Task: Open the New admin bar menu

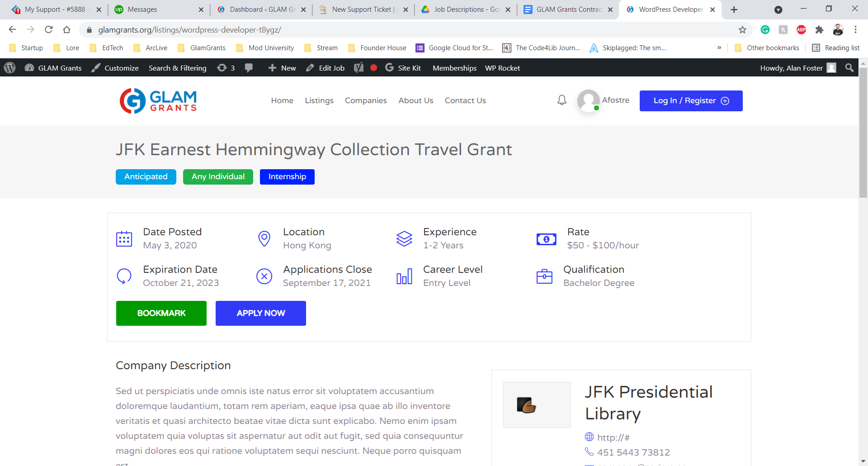Action: point(282,68)
